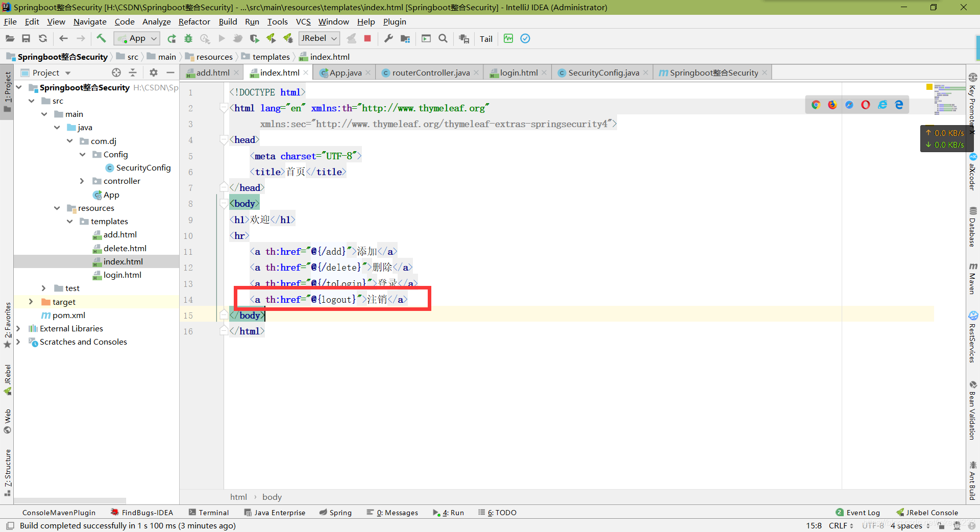
Task: Toggle the Project tool window side button
Action: (7, 92)
